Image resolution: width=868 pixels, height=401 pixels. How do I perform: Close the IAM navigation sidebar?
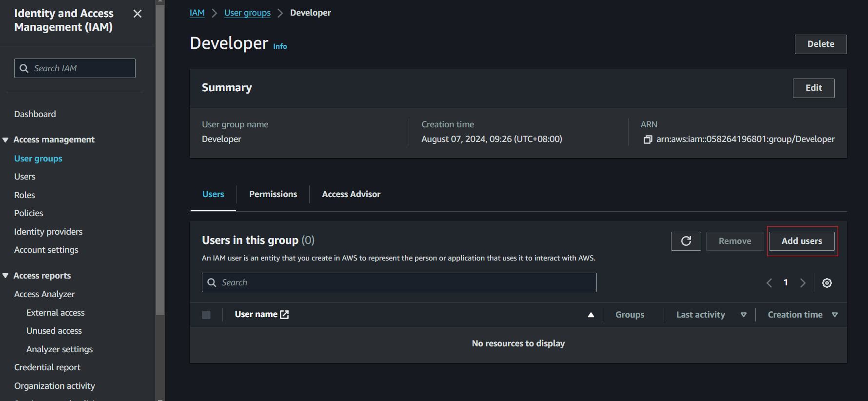pos(138,14)
